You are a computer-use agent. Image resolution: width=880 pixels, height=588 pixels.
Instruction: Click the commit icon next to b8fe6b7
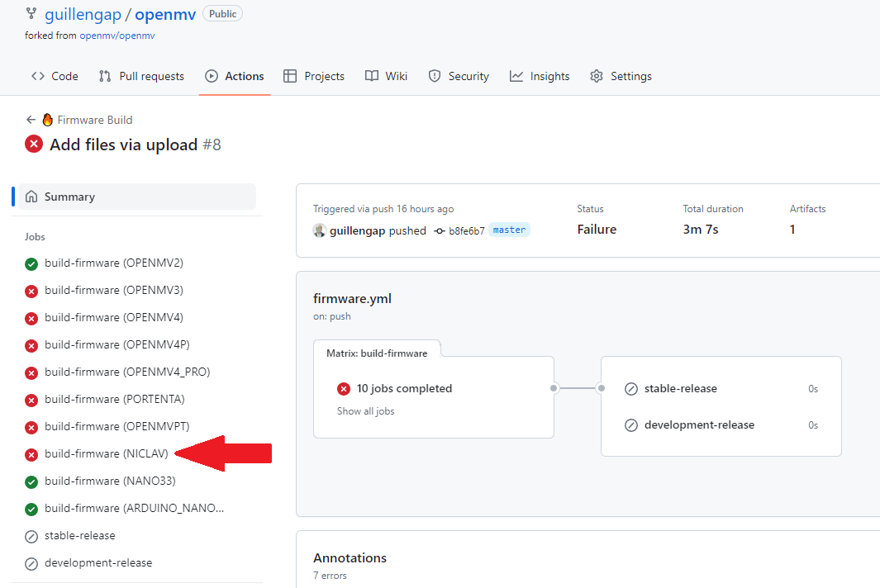coord(440,230)
